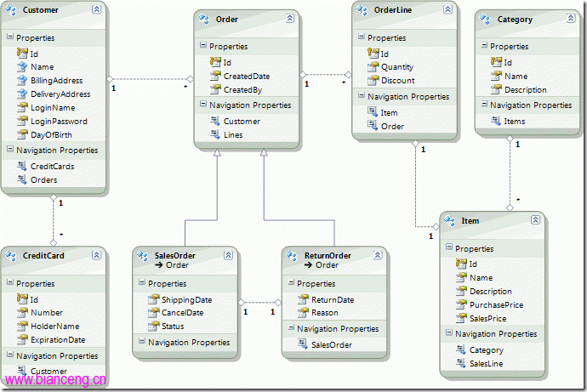
Task: Collapse the SalesOrder entity using its chevron
Action: tap(228, 255)
